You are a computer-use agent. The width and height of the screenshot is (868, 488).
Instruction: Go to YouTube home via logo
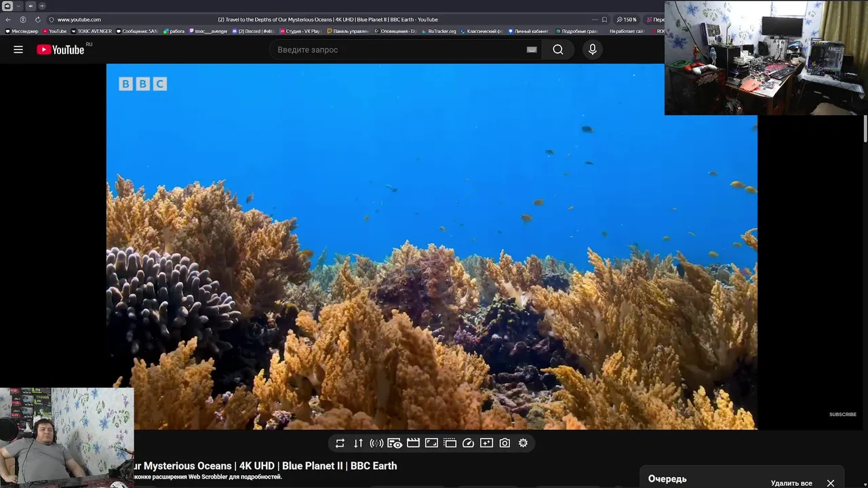click(60, 49)
